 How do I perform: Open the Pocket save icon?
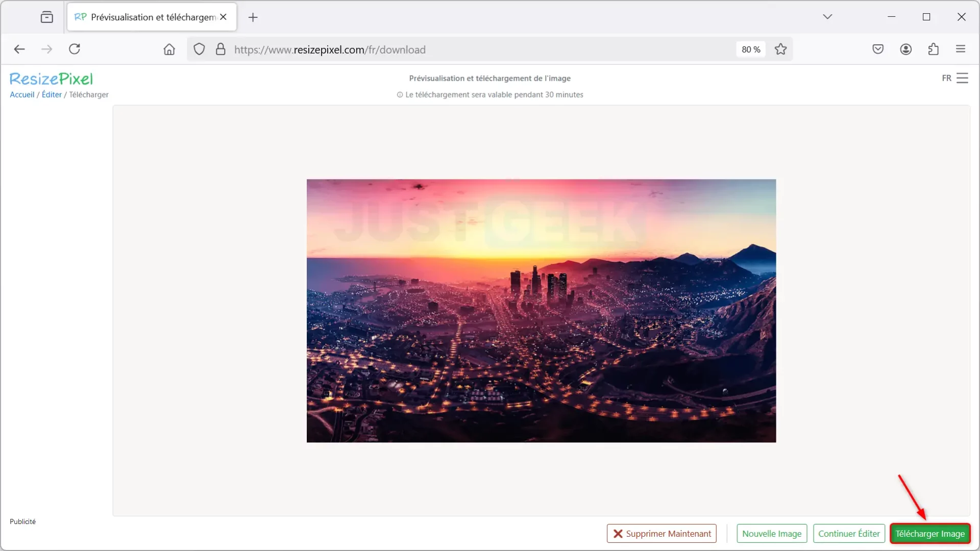click(878, 49)
